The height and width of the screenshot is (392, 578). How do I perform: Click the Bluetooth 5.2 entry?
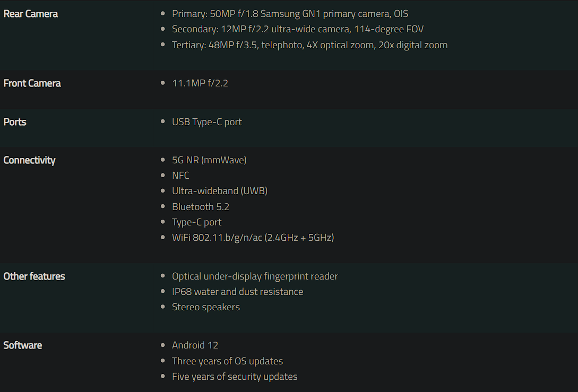pyautogui.click(x=201, y=207)
